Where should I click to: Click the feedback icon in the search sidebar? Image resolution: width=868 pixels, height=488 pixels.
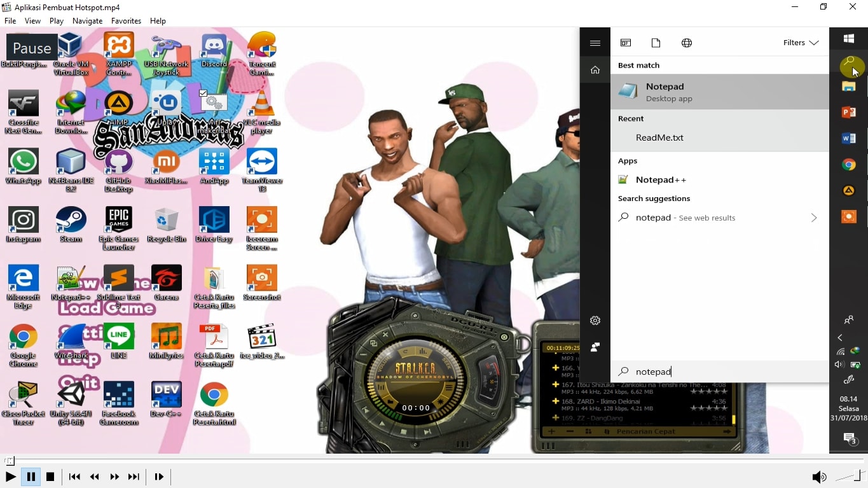pos(595,347)
